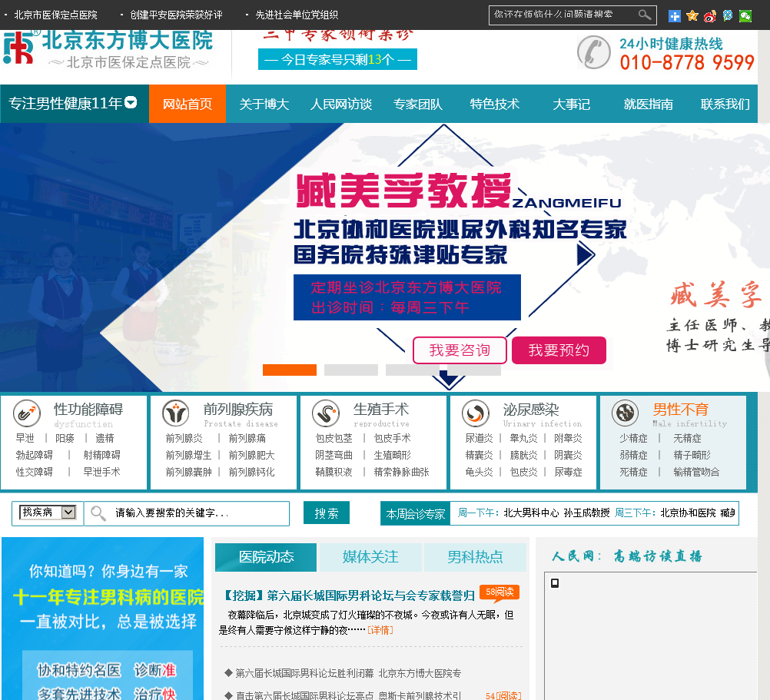Click magnifier icon in disease search field
The image size is (770, 700).
(x=98, y=513)
